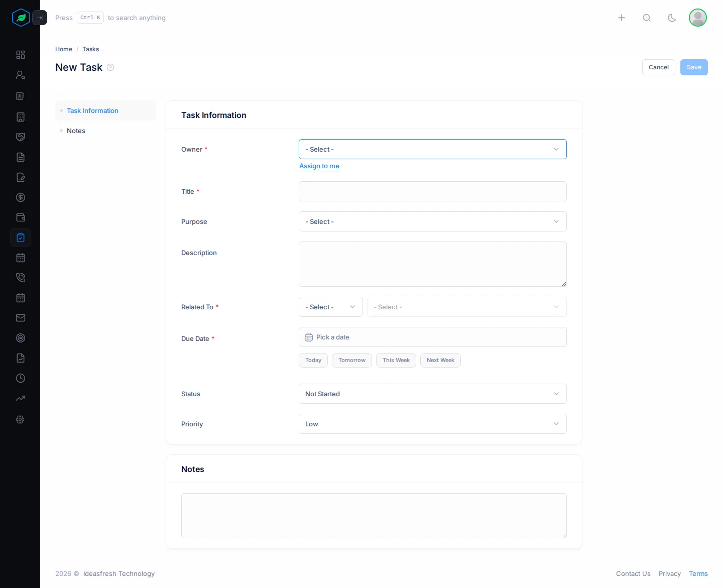Open the dollar coin icon in sidebar

point(21,197)
